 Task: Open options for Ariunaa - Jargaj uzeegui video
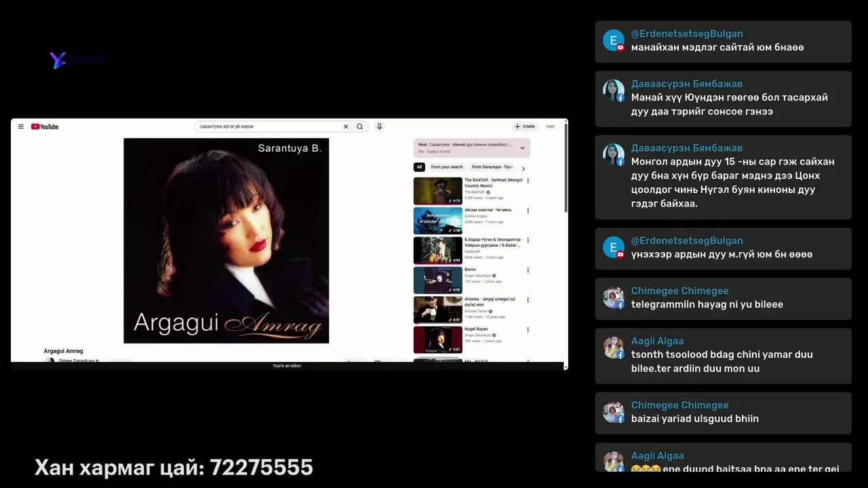pyautogui.click(x=528, y=300)
